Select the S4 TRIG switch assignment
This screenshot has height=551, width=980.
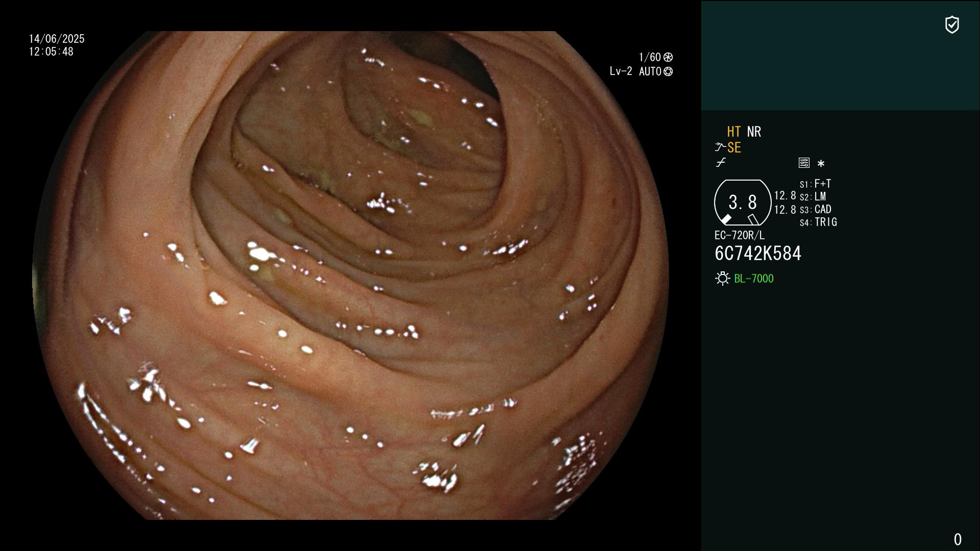(818, 222)
